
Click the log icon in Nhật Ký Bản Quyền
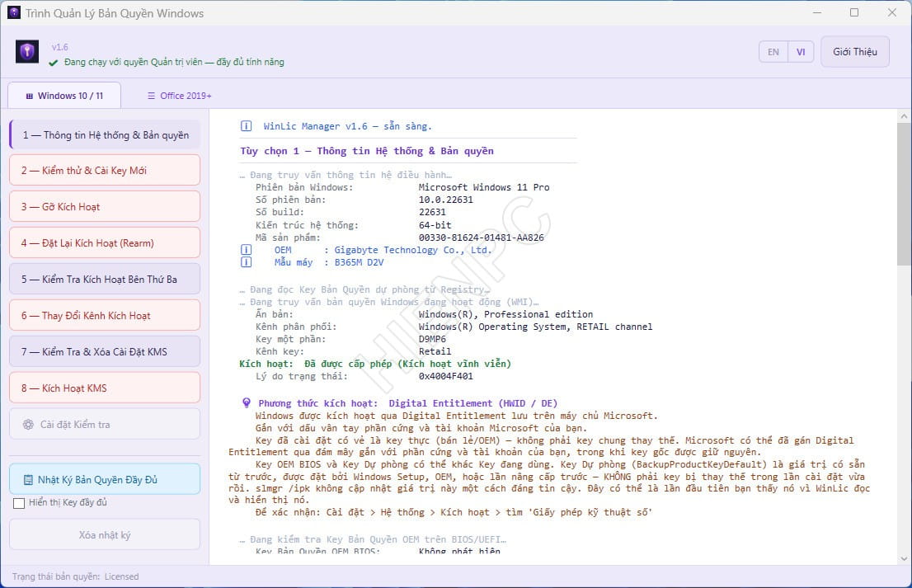28,480
